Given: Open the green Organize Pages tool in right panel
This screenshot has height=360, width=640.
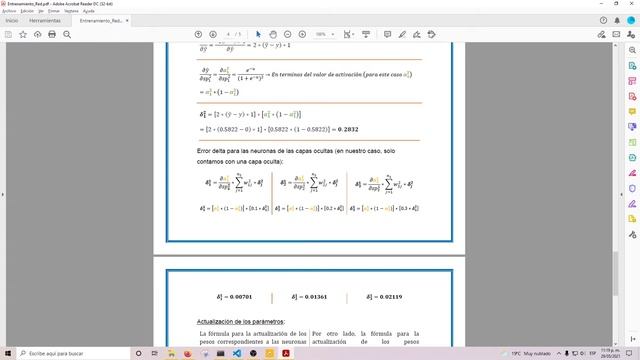Looking at the screenshot, I should pos(632,142).
